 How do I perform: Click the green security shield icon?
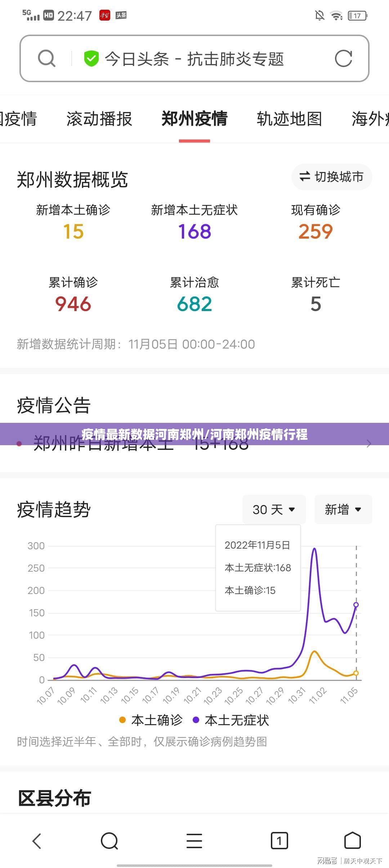pyautogui.click(x=91, y=58)
